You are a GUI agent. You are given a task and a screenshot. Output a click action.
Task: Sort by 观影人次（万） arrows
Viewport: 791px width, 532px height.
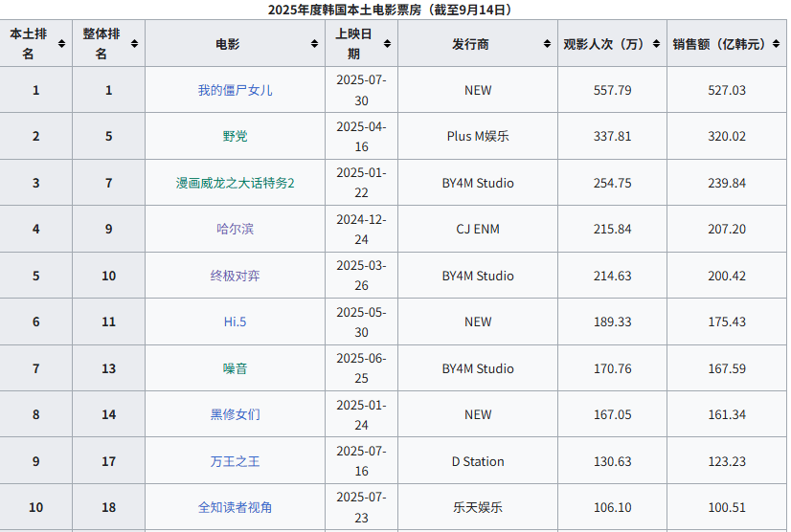(x=656, y=44)
